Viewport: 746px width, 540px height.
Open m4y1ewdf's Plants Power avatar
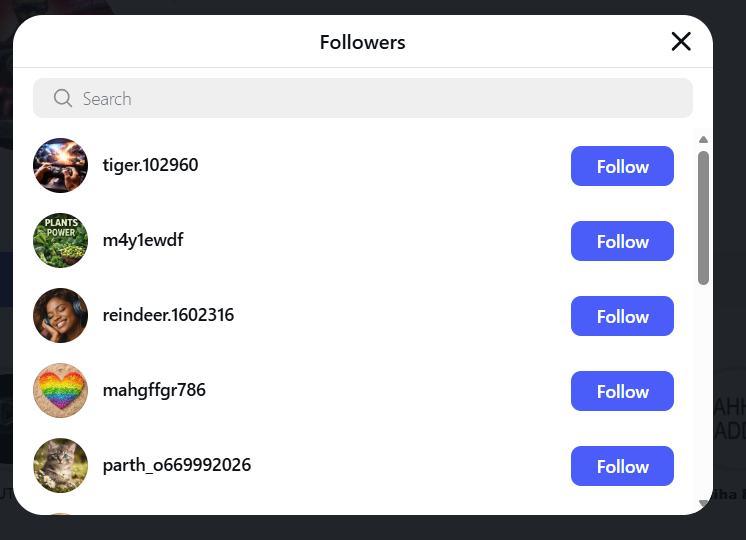click(60, 241)
